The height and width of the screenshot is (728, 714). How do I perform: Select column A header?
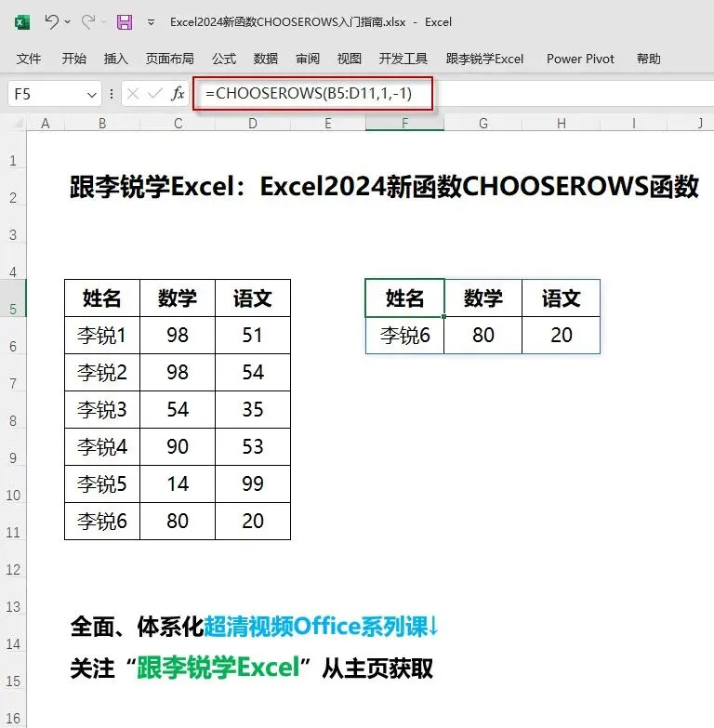click(x=46, y=123)
